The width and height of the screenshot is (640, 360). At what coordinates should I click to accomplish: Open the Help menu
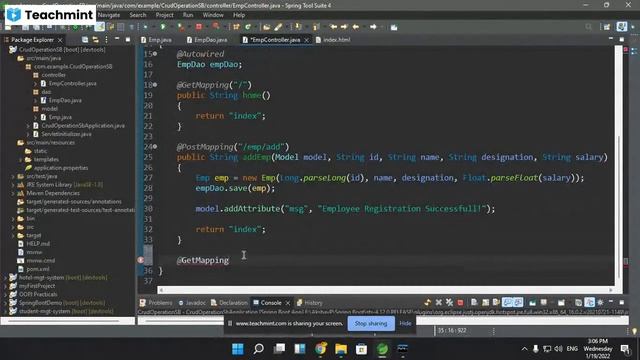coord(239,15)
